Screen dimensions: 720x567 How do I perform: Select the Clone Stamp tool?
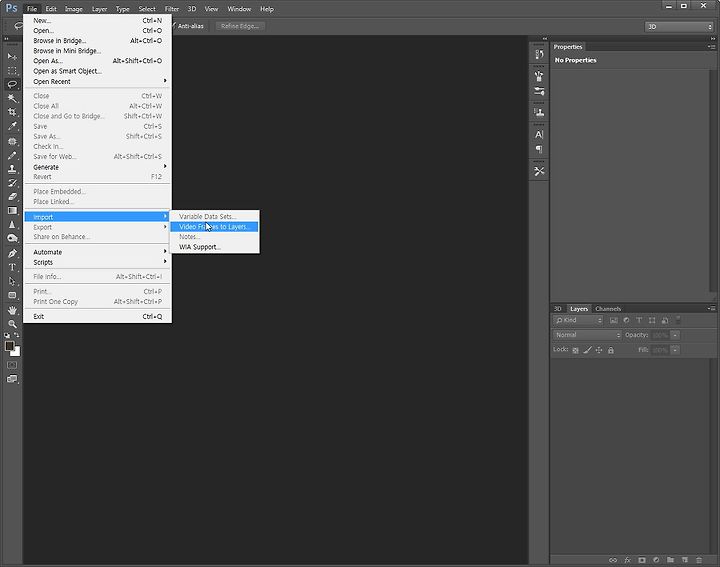12,169
